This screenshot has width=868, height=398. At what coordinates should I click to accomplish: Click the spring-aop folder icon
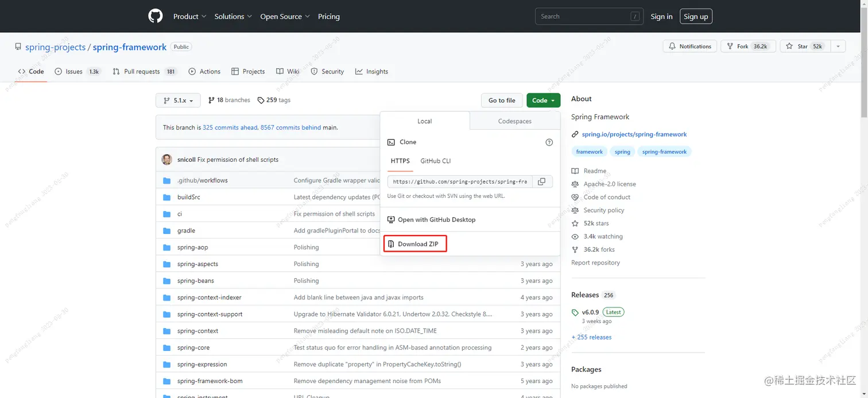tap(167, 247)
